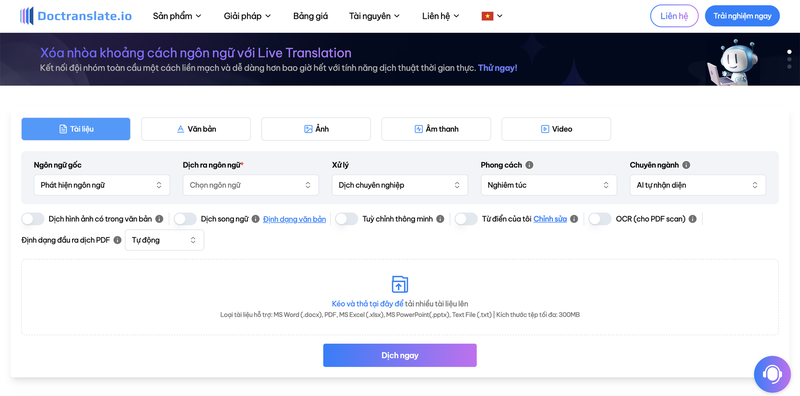Image resolution: width=800 pixels, height=396 pixels.
Task: Open the Chọn ngôn ngữ target language dropdown
Action: 251,185
